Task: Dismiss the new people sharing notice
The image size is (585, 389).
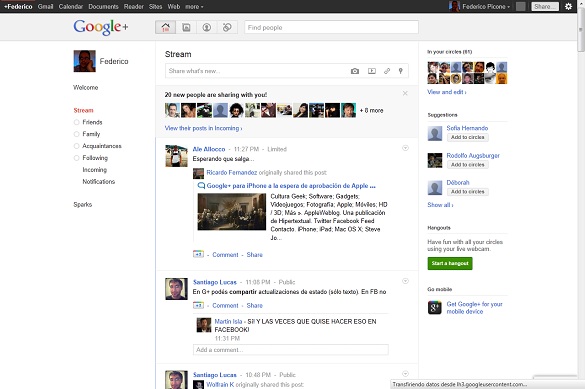Action: pyautogui.click(x=405, y=93)
